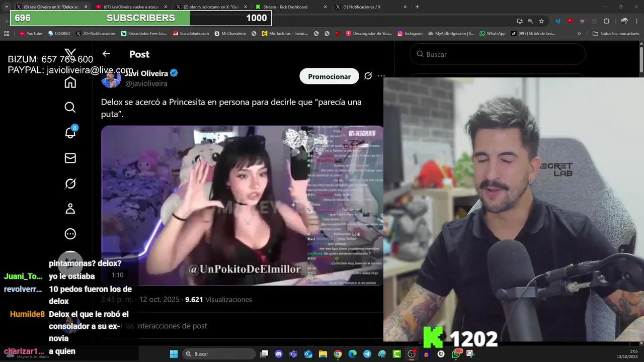Expand the hidden bookmarks overflow chevron
The height and width of the screenshot is (362, 644).
point(579,34)
